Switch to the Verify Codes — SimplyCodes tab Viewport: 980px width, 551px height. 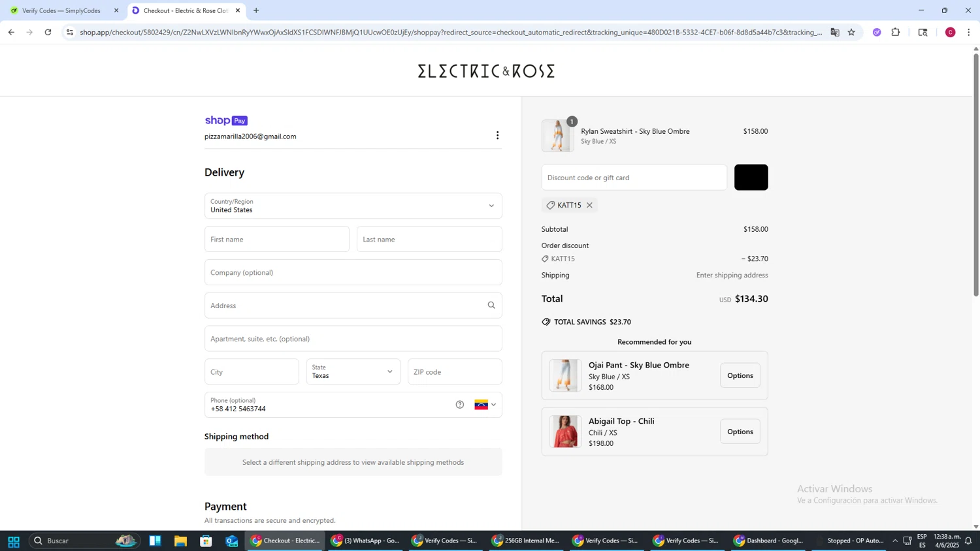click(x=61, y=10)
